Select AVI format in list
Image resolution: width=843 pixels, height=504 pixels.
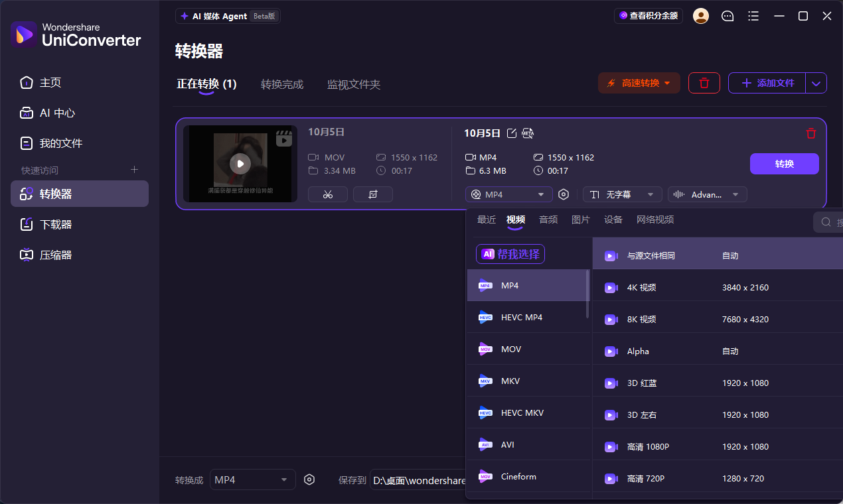(x=527, y=444)
